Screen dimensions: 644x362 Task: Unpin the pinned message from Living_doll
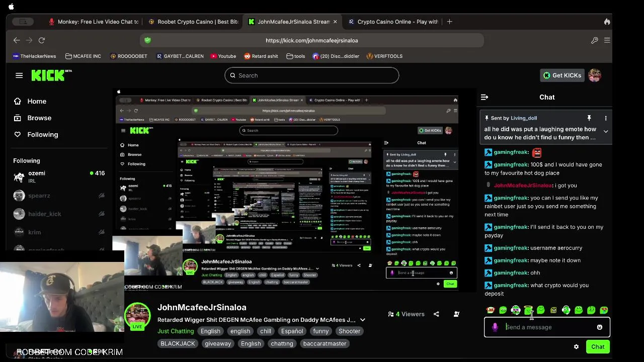tap(589, 118)
